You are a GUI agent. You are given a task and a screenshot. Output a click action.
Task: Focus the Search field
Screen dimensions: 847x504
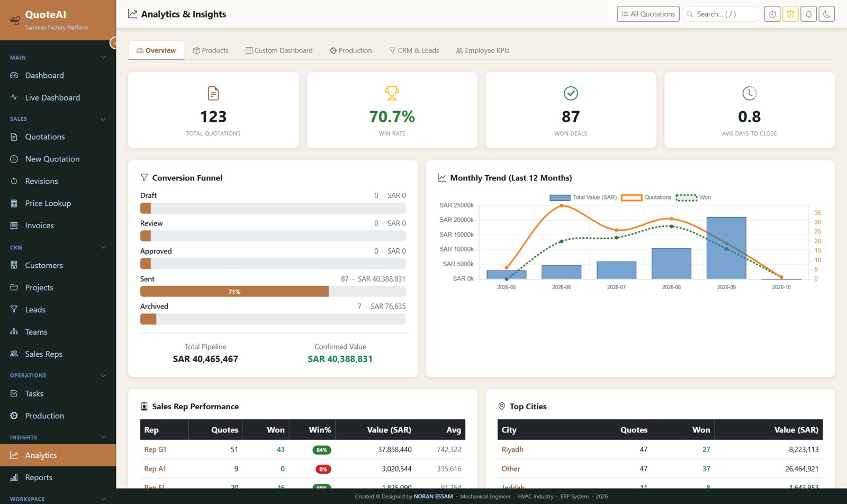click(x=722, y=14)
